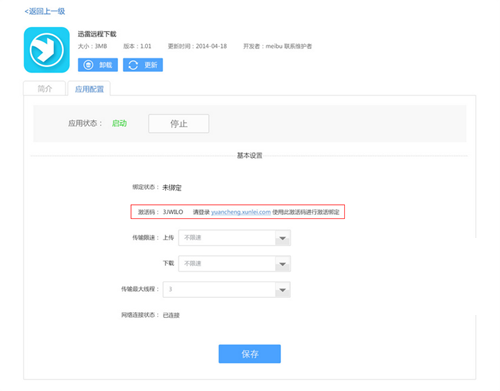Open the 下载 download speed limit dropdown
The image size is (500, 391).
[234, 263]
